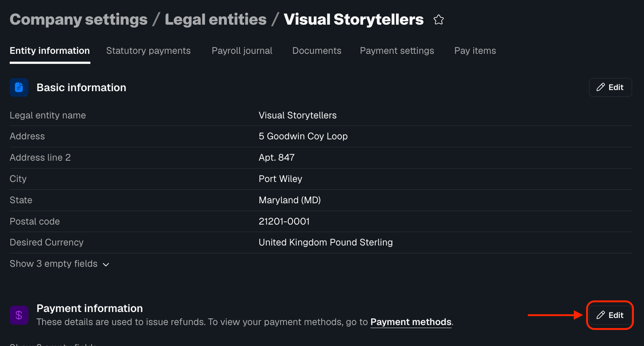Click address value 5 Goodwin Coy Loop

[x=303, y=136]
